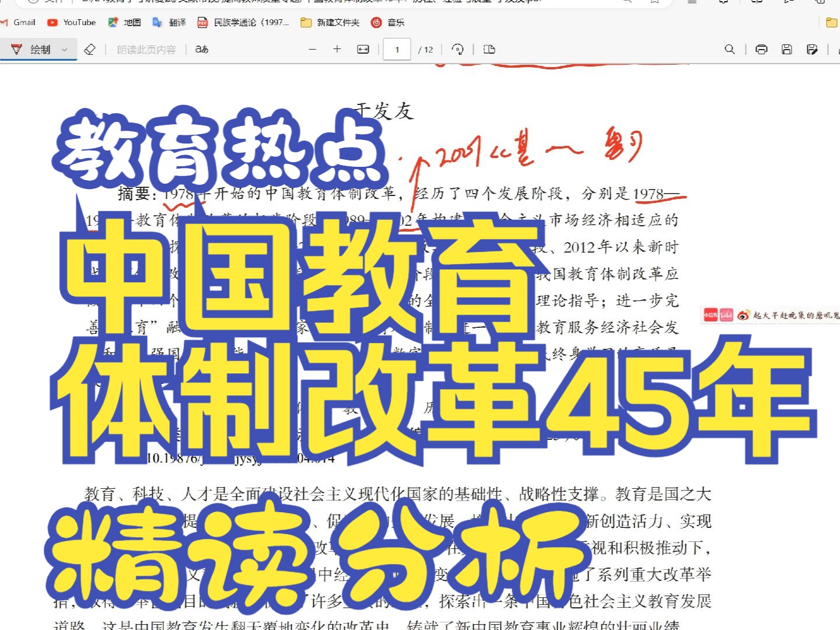
Task: Click the "/ 12" total pages text
Action: 426,50
